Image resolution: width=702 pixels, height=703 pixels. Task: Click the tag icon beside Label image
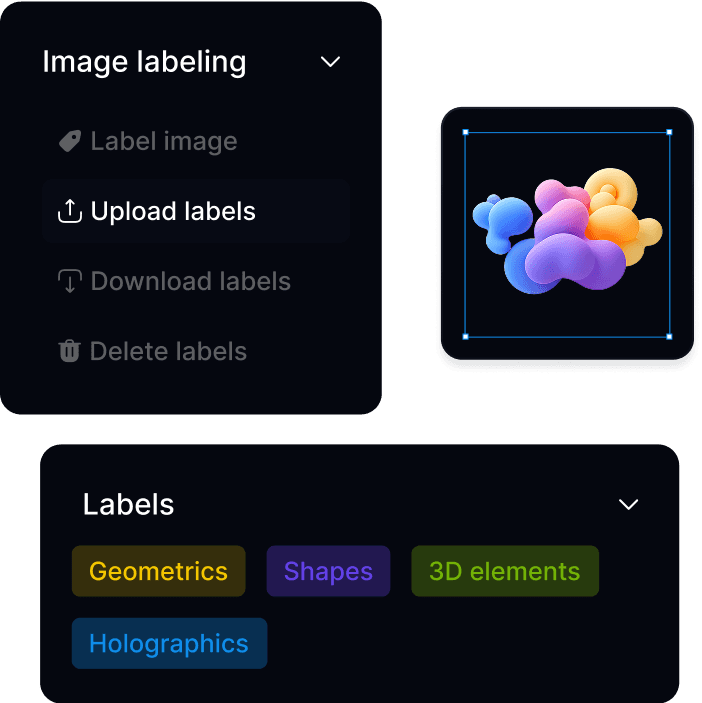coord(70,141)
